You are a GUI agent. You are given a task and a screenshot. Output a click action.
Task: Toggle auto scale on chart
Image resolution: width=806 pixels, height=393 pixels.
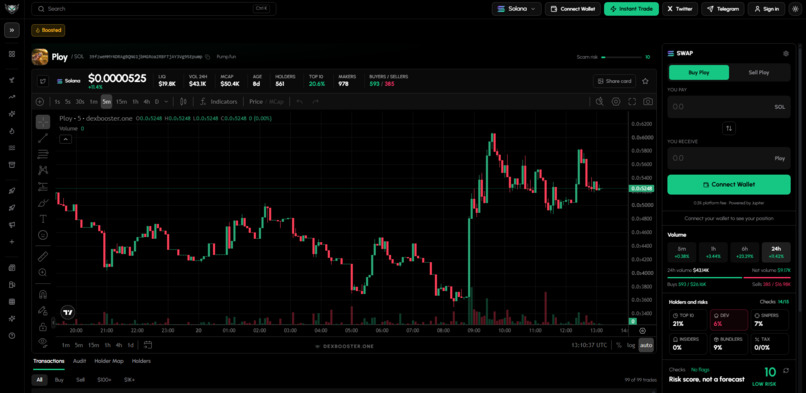pos(646,345)
